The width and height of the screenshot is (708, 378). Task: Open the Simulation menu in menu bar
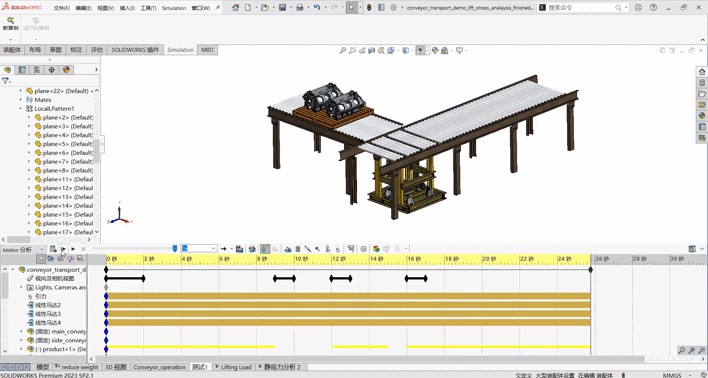click(174, 8)
